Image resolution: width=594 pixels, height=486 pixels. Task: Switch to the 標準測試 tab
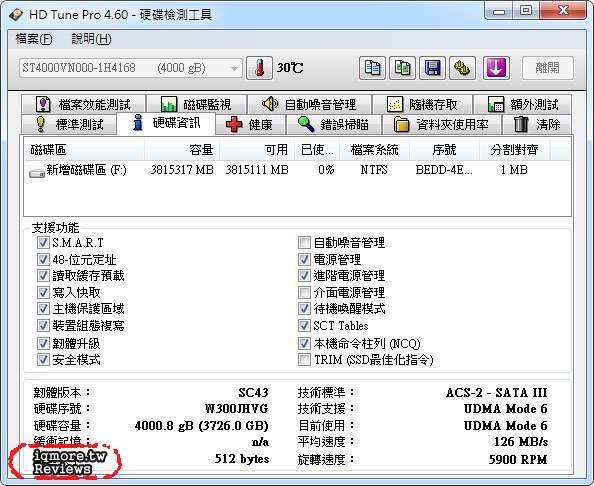pyautogui.click(x=69, y=124)
